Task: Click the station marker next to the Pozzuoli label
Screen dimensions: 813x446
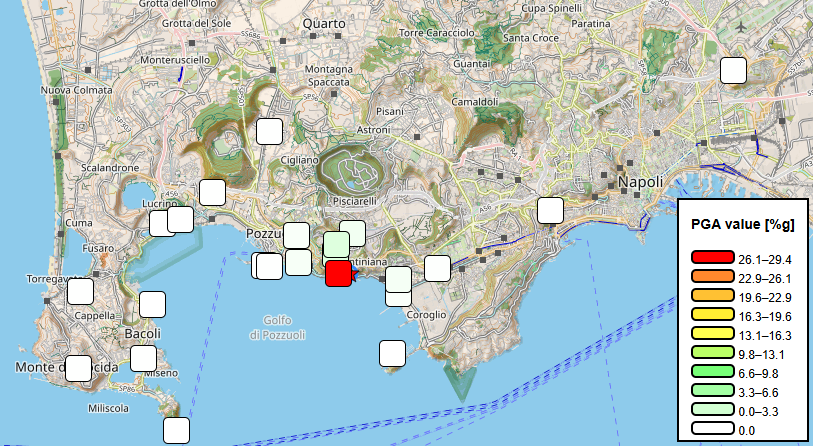Action: click(x=297, y=235)
